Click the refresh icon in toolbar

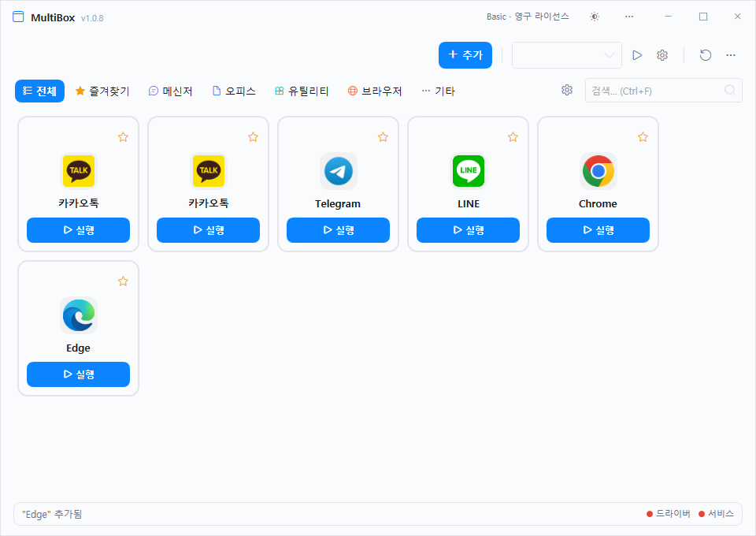tap(706, 55)
